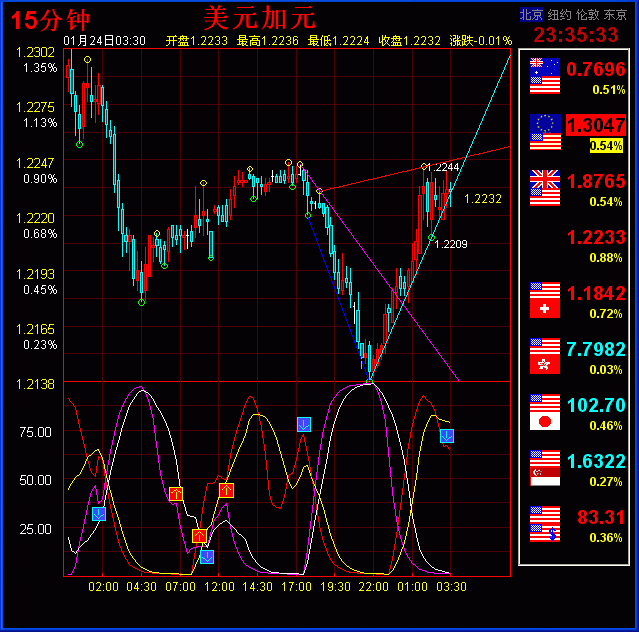Click the blue down-arrow signal near 17:00
Image resolution: width=639 pixels, height=632 pixels.
(x=304, y=425)
